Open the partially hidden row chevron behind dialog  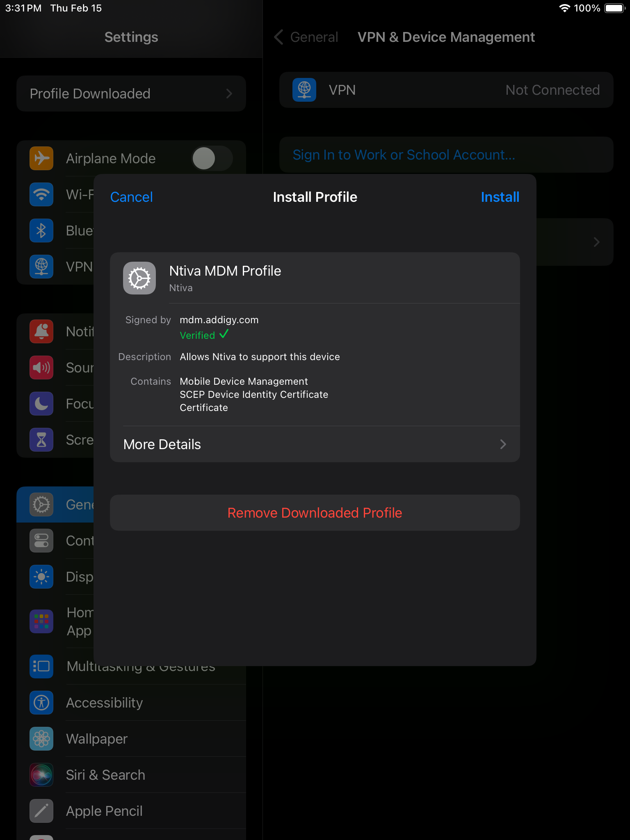coord(597,242)
